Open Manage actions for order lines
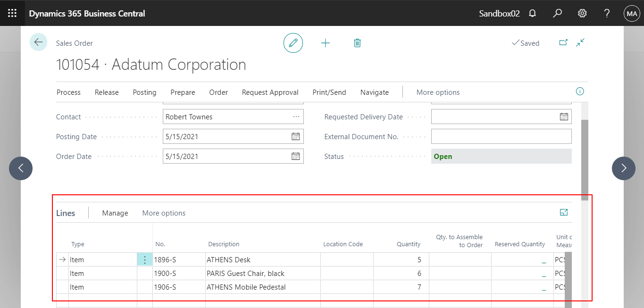644x308 pixels. point(115,213)
